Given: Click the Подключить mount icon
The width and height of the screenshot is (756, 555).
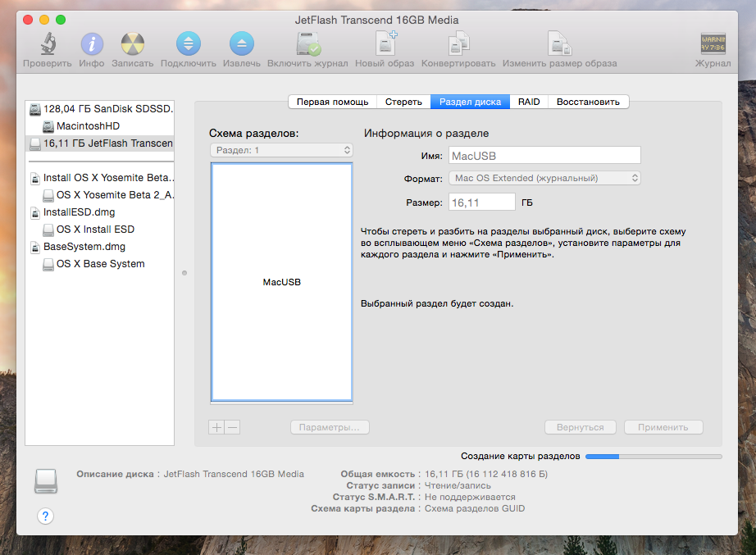Looking at the screenshot, I should [189, 44].
